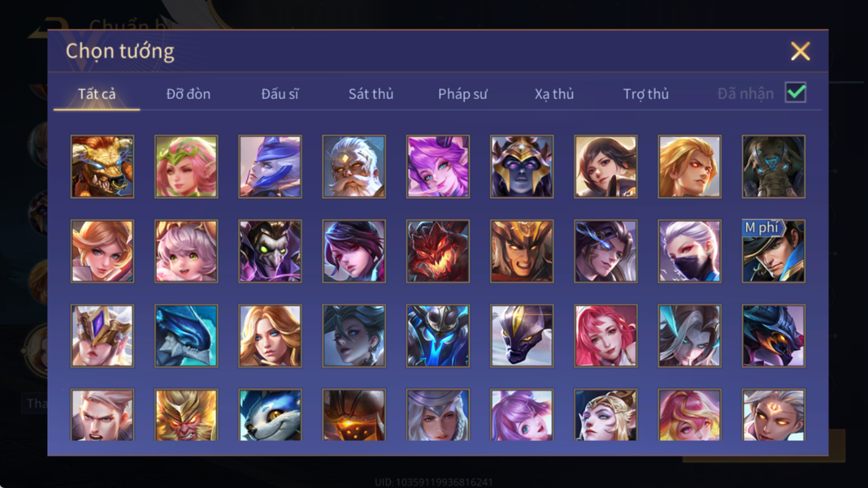Select the masked silver-haired ninja hero
868x488 pixels.
coord(689,251)
